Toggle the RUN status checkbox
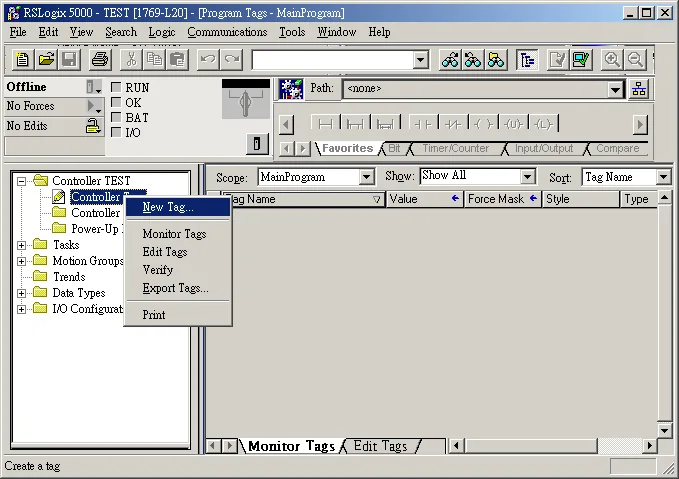Screen dimensions: 679x479 [116, 87]
